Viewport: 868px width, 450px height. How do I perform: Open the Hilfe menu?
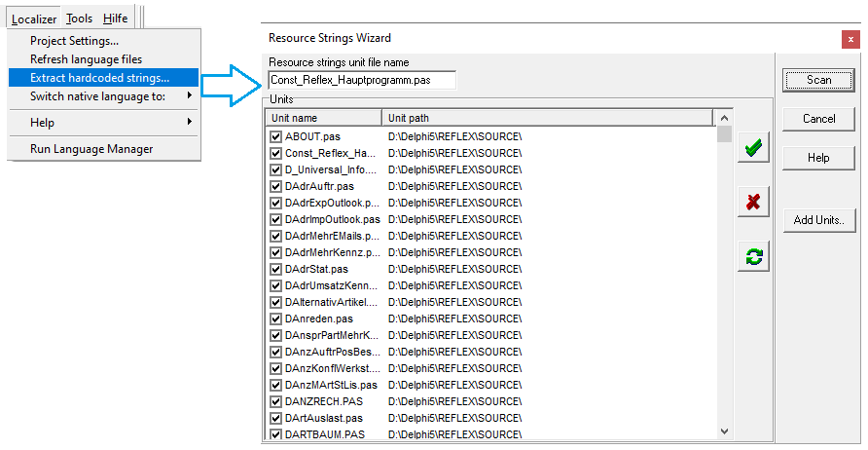click(115, 19)
